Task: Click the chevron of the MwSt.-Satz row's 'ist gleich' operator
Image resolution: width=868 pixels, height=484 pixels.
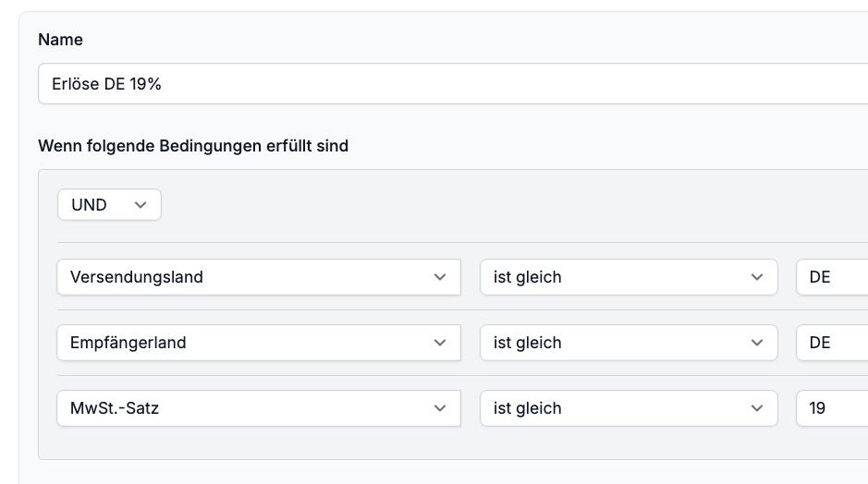Action: coord(757,408)
